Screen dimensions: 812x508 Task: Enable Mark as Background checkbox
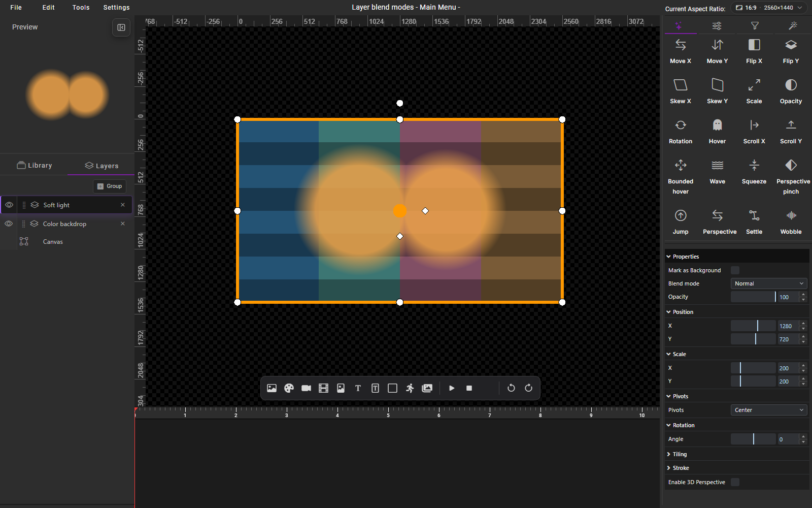(735, 270)
